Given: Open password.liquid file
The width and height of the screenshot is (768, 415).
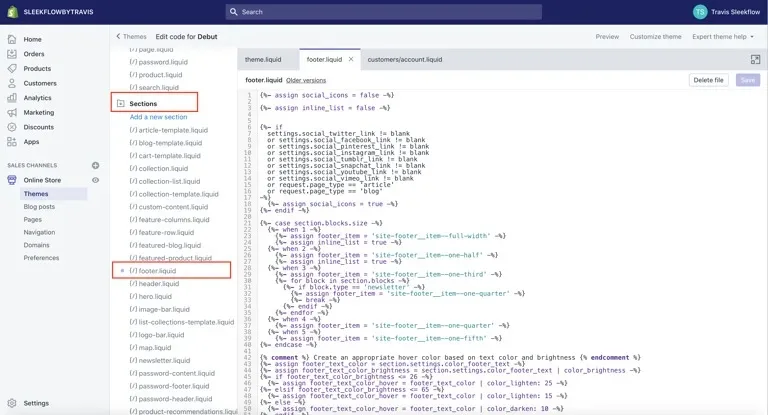Looking at the screenshot, I should [159, 62].
